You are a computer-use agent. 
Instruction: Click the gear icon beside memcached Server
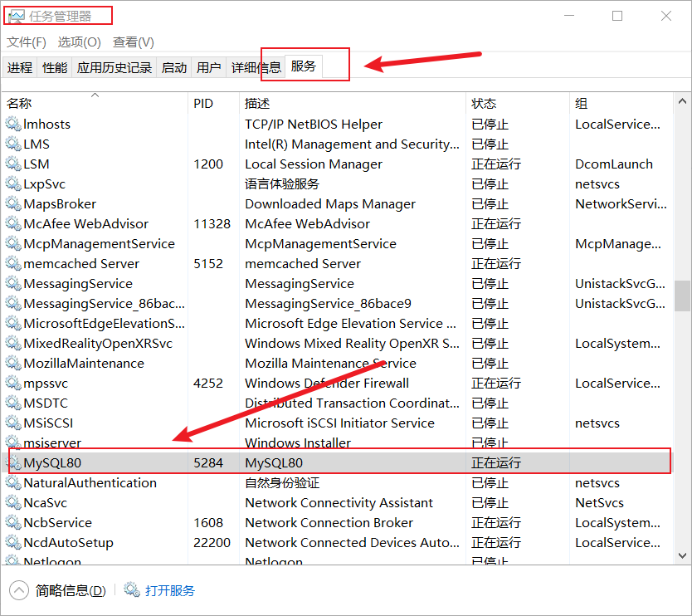click(13, 263)
